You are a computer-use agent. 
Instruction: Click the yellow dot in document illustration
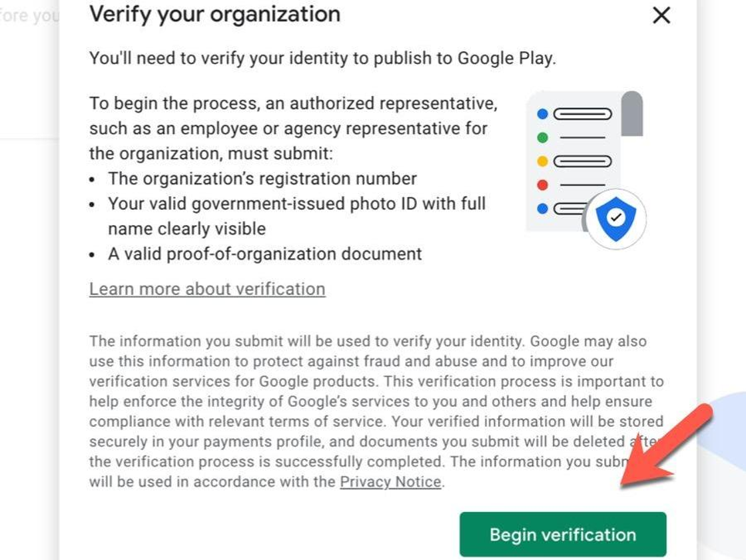pos(542,161)
